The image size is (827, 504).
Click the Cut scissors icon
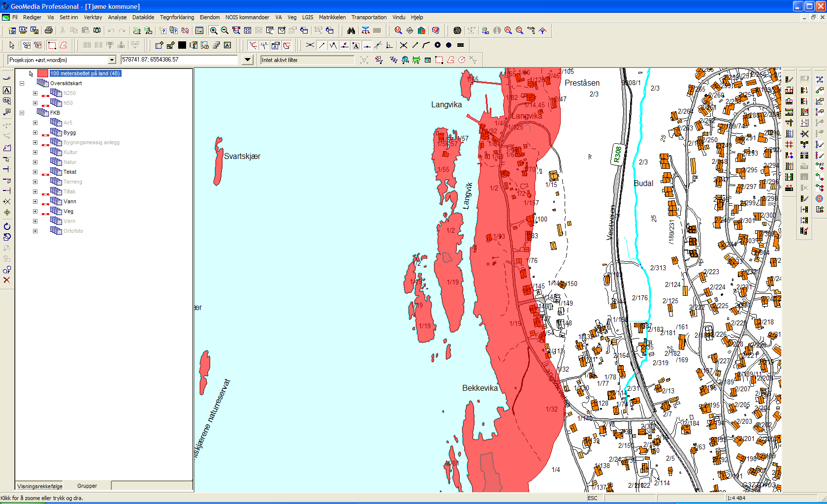coord(63,31)
